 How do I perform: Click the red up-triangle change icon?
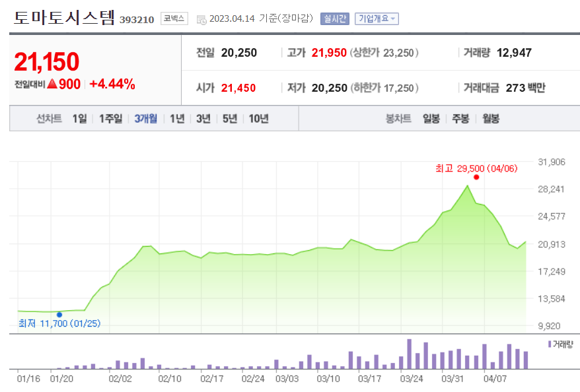pyautogui.click(x=52, y=84)
